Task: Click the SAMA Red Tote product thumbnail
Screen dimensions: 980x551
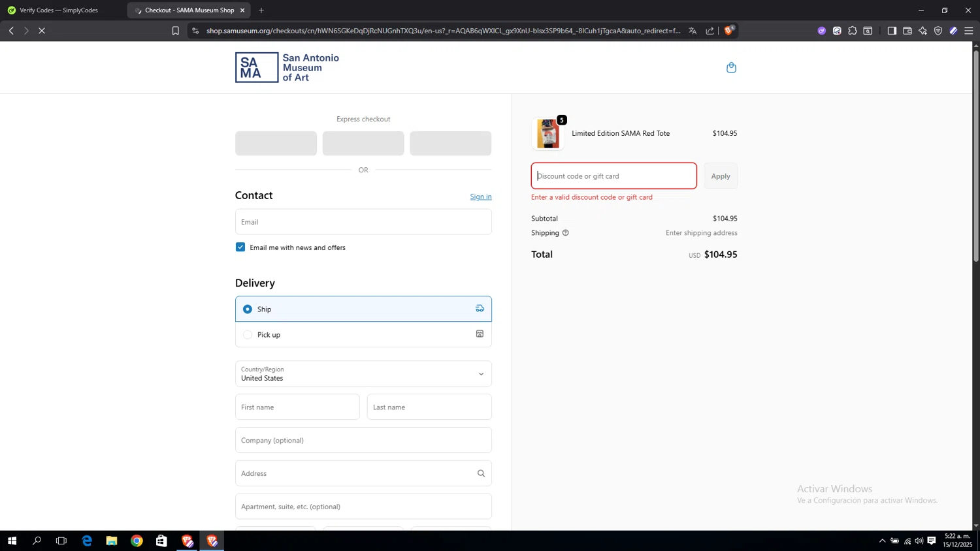Action: coord(548,134)
